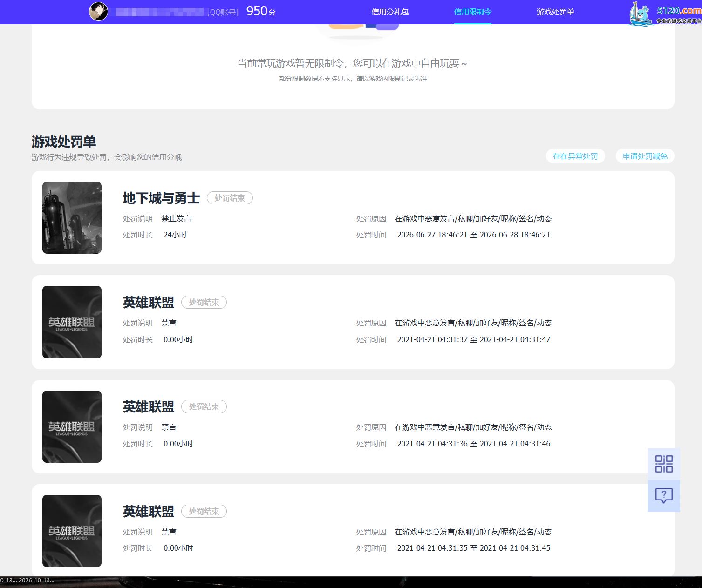Click the taskbar item labeled 2026-10-13
This screenshot has width=702, height=588.
pos(36,581)
